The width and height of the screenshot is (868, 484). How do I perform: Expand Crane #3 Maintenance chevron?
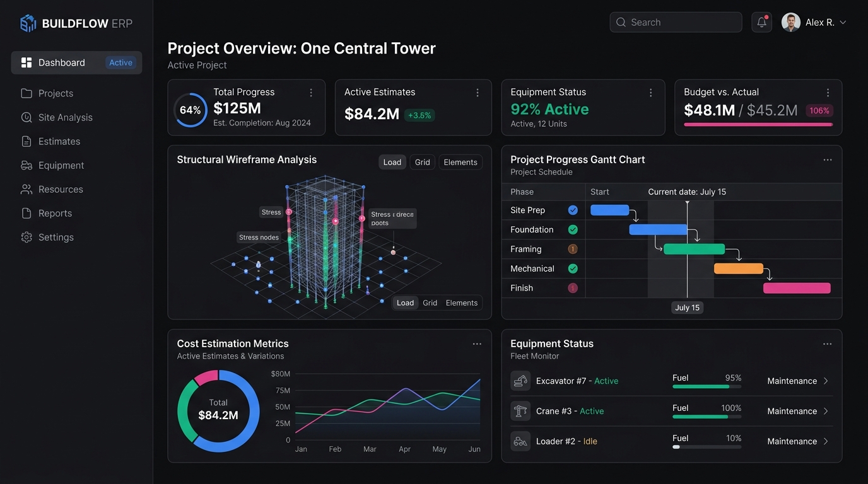pyautogui.click(x=826, y=411)
